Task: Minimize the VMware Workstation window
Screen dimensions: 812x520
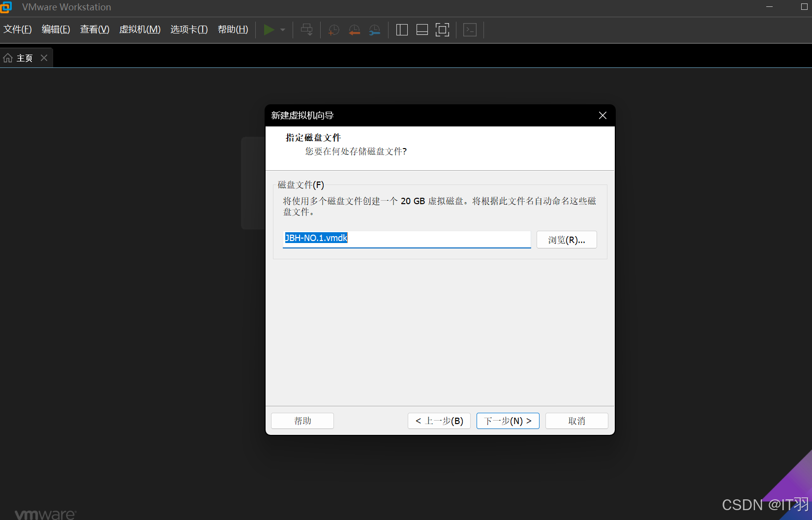Action: coord(770,7)
